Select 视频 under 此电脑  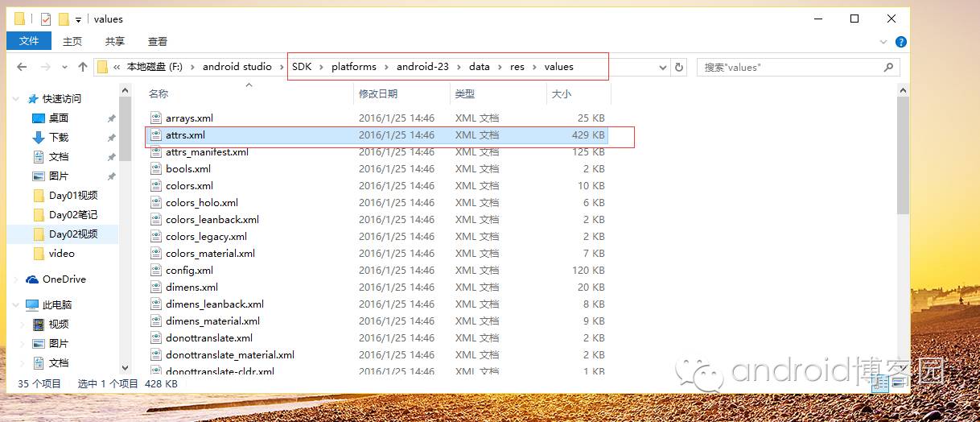(x=59, y=325)
